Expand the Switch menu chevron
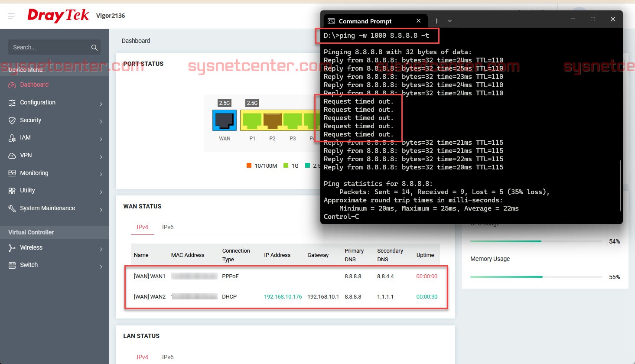This screenshot has width=635, height=364. click(x=101, y=266)
